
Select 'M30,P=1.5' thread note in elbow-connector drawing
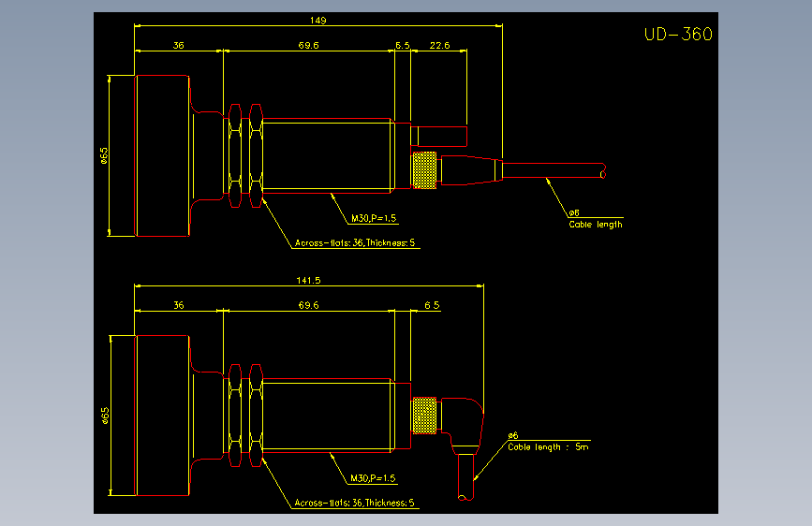(x=373, y=478)
